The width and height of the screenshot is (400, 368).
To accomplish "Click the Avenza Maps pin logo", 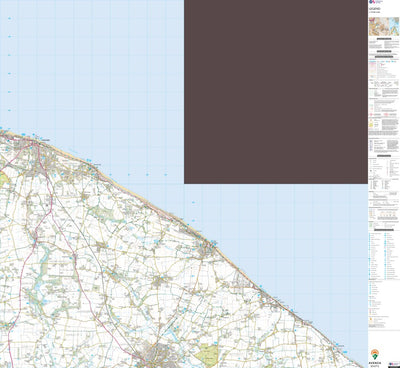I will pyautogui.click(x=375, y=354).
